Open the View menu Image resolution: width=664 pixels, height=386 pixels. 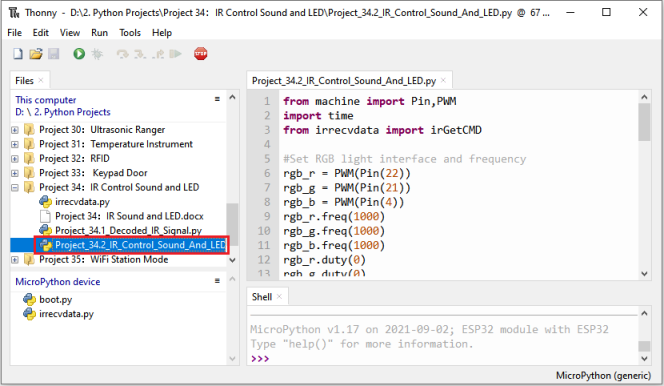click(70, 33)
